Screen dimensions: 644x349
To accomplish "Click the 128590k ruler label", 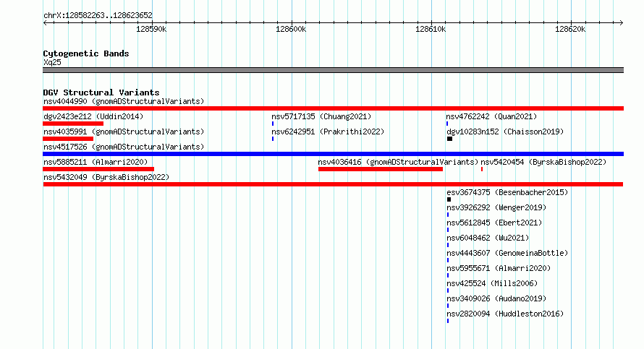I will (151, 29).
